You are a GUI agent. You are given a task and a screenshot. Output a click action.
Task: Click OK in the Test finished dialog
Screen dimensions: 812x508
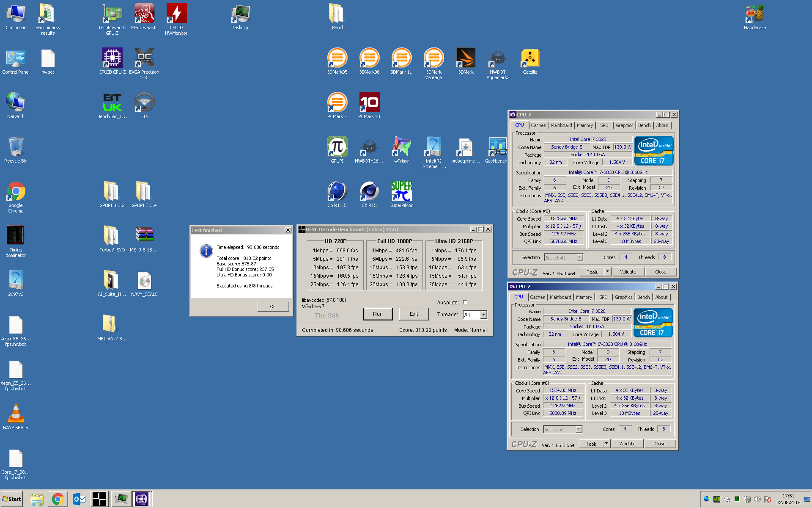273,306
